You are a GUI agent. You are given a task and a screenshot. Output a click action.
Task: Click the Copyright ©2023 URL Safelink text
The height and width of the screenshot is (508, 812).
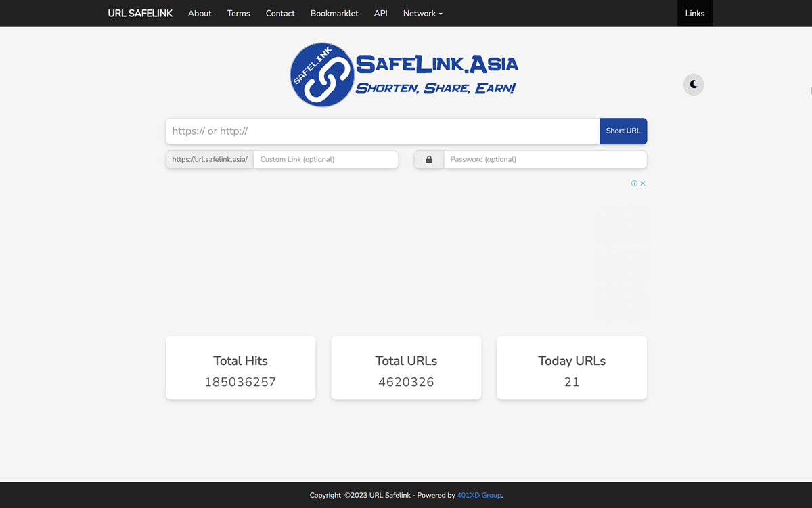pos(360,496)
